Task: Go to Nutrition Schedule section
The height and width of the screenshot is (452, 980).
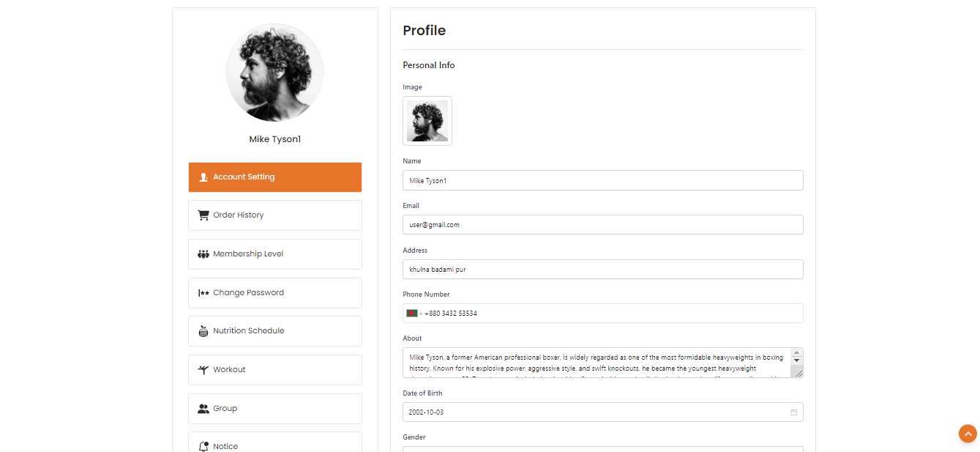Action: pyautogui.click(x=274, y=331)
